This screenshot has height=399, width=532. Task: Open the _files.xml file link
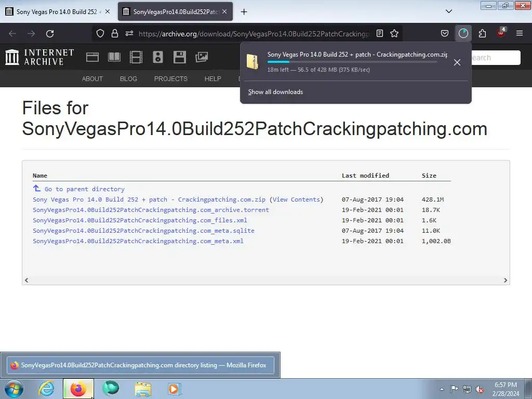pyautogui.click(x=140, y=220)
